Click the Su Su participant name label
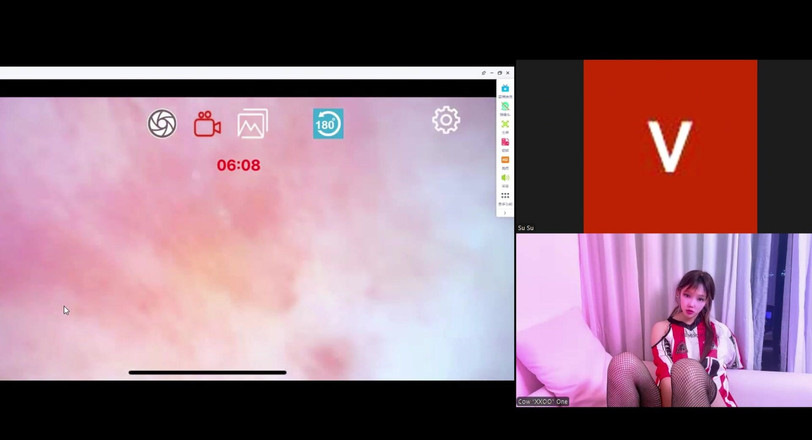 pos(526,228)
